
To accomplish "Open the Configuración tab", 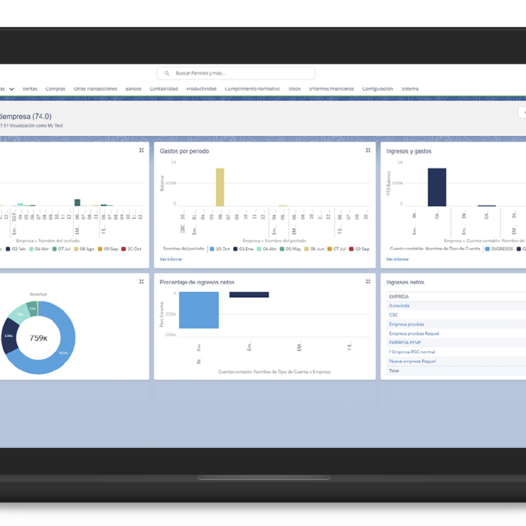I will click(377, 89).
